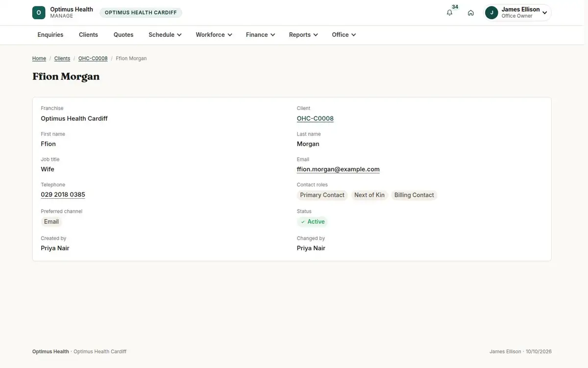The image size is (588, 368).
Task: Open the Finance dropdown menu
Action: click(260, 35)
